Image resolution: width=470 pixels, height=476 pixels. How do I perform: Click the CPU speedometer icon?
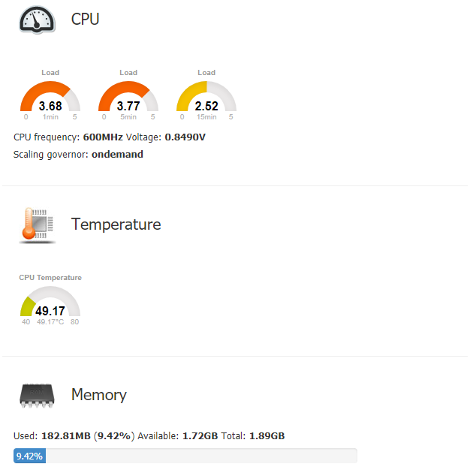(37, 20)
